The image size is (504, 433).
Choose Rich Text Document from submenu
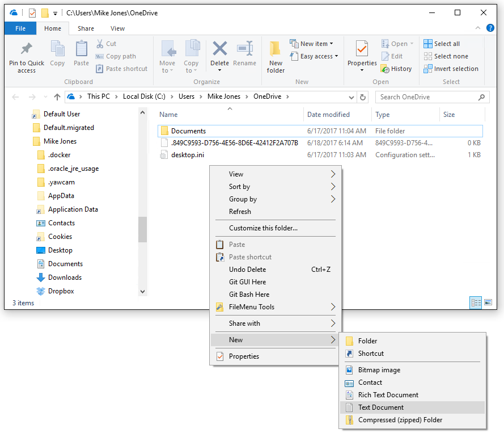tap(412, 395)
